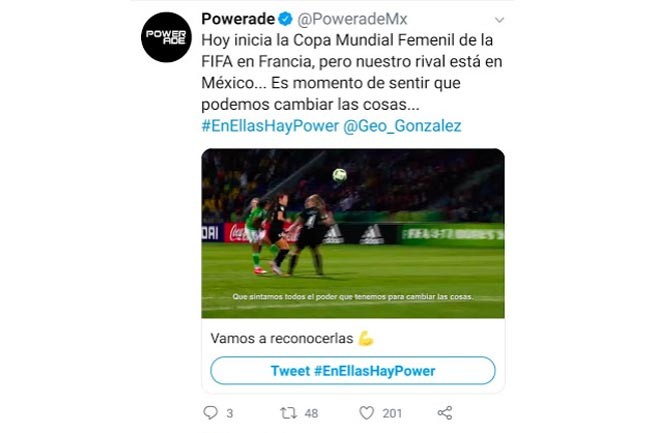The height and width of the screenshot is (433, 650).
Task: Open the tweet options chevron
Action: [x=500, y=20]
